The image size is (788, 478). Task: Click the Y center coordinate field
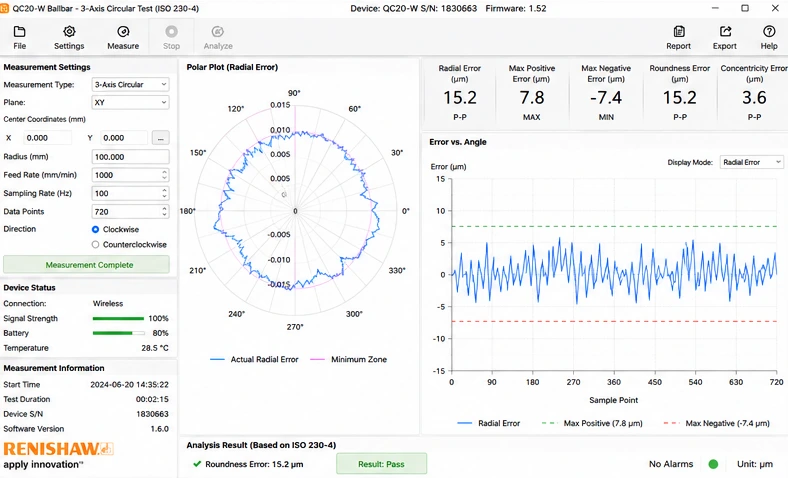(x=124, y=138)
